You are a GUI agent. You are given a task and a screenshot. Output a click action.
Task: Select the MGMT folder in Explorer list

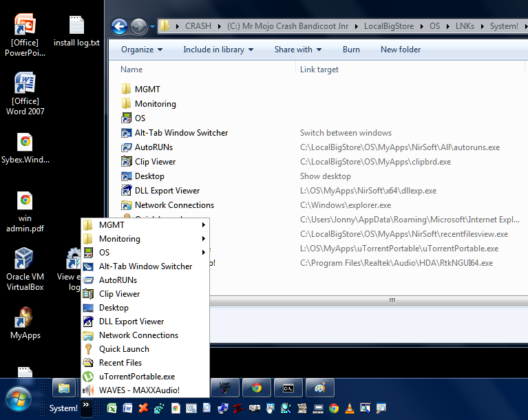(x=140, y=90)
